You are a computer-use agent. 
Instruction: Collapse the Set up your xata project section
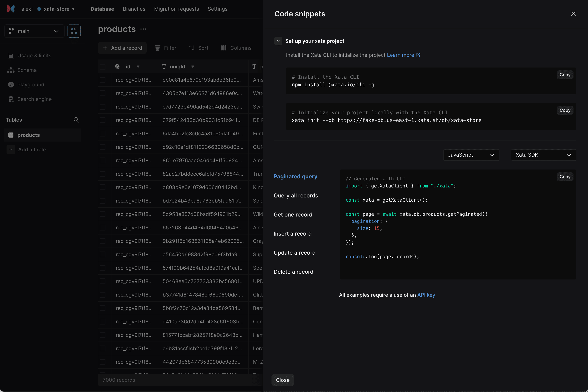pos(278,41)
